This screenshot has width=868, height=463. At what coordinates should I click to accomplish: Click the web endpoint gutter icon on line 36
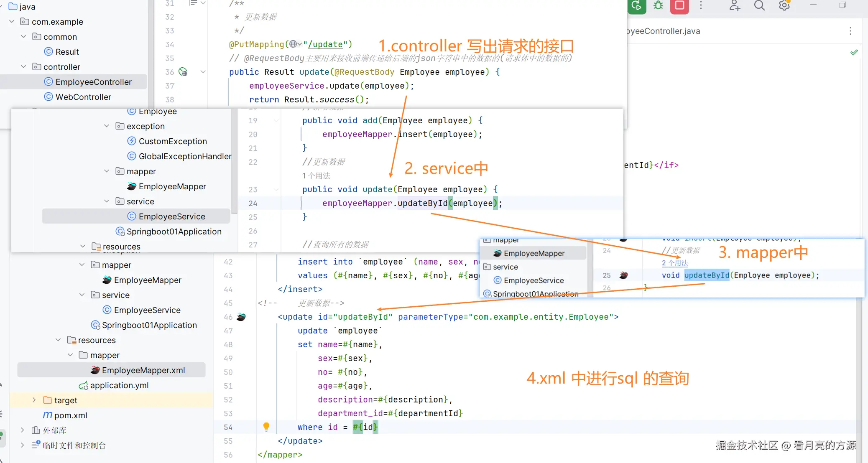183,72
